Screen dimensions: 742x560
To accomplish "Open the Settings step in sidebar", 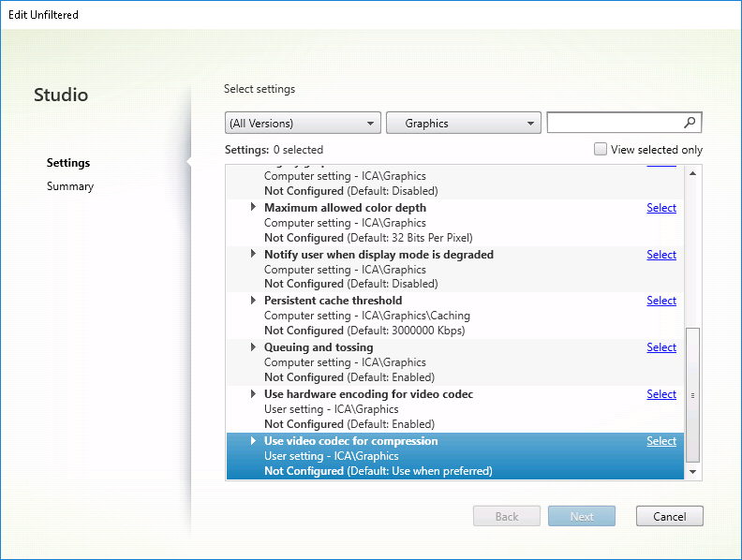I will [68, 163].
